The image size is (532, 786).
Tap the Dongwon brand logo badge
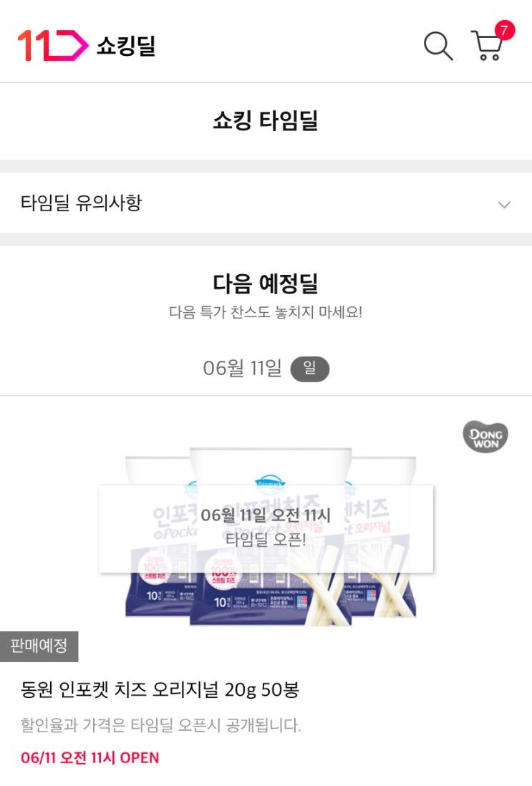coord(485,437)
